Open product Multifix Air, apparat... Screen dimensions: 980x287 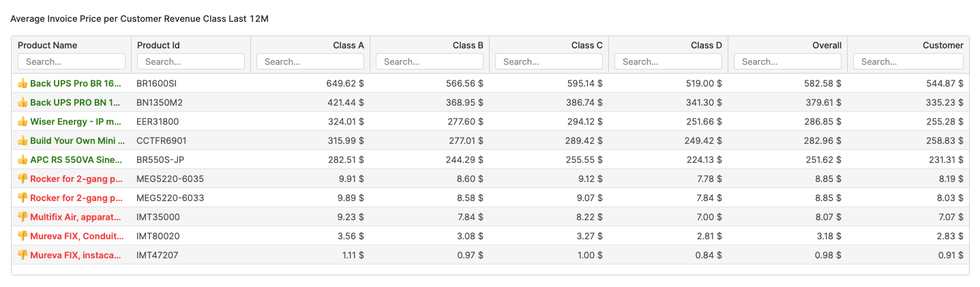[x=77, y=217]
